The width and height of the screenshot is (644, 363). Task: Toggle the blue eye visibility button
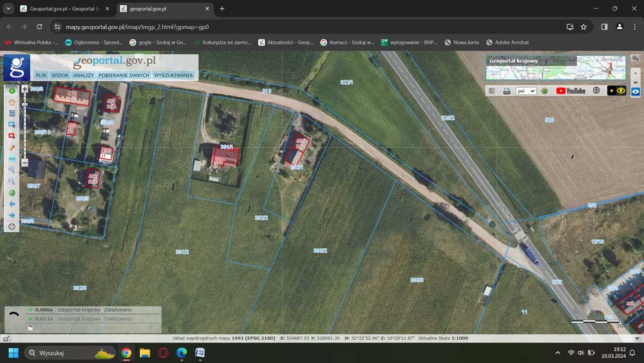[636, 92]
